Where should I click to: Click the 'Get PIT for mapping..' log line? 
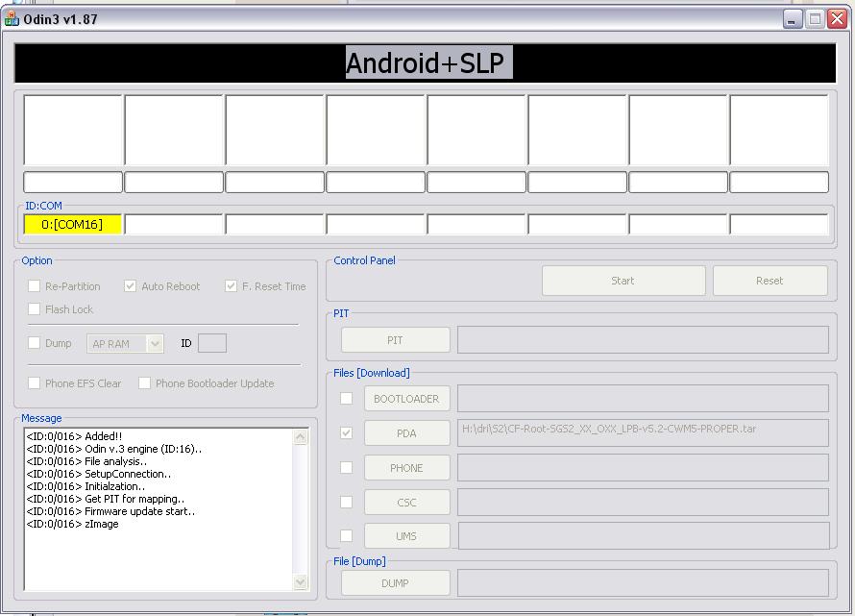[x=106, y=499]
